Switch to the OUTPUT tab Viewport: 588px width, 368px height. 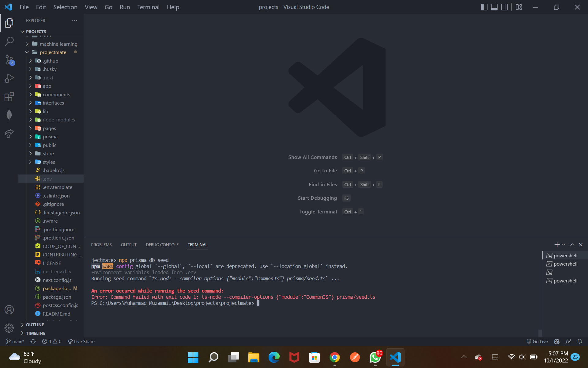(129, 244)
